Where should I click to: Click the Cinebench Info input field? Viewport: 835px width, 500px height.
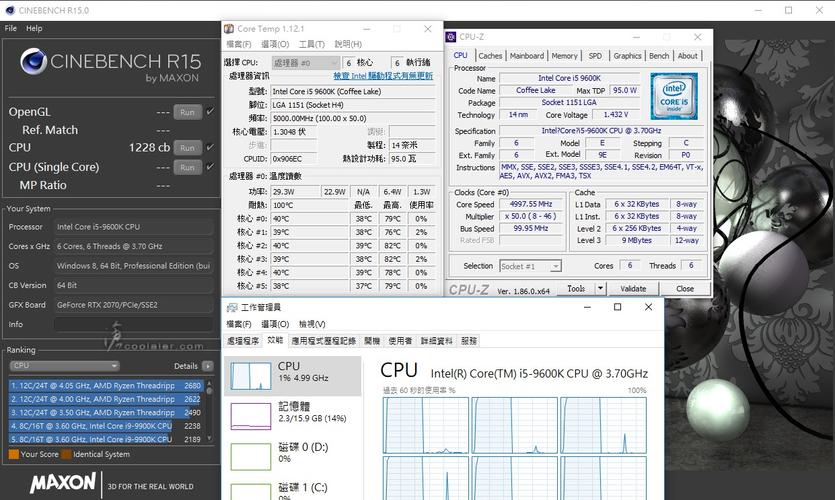(x=133, y=324)
